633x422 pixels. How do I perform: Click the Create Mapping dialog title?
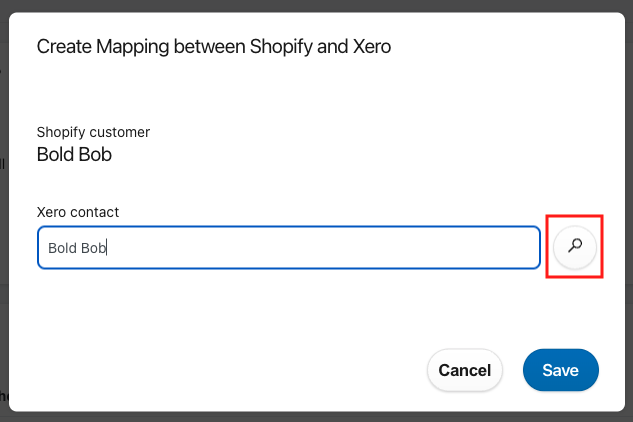tap(214, 47)
